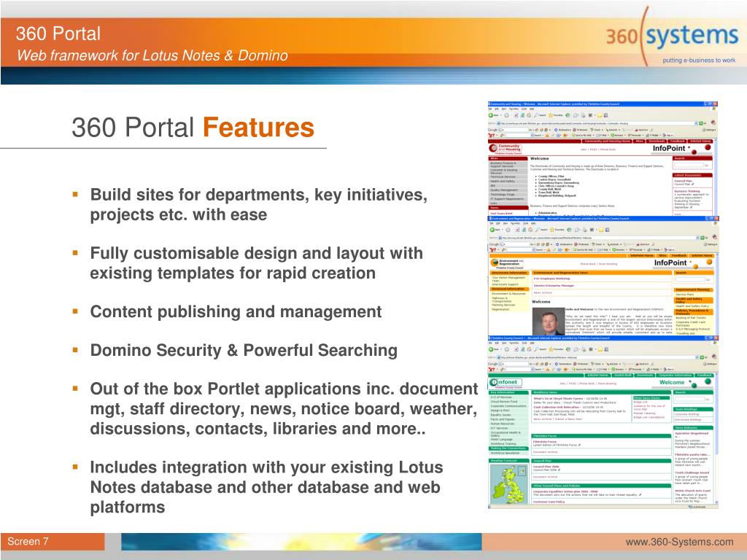Click address bar in Infonet browser window
Viewport: 747px width, 560px height.
click(598, 357)
